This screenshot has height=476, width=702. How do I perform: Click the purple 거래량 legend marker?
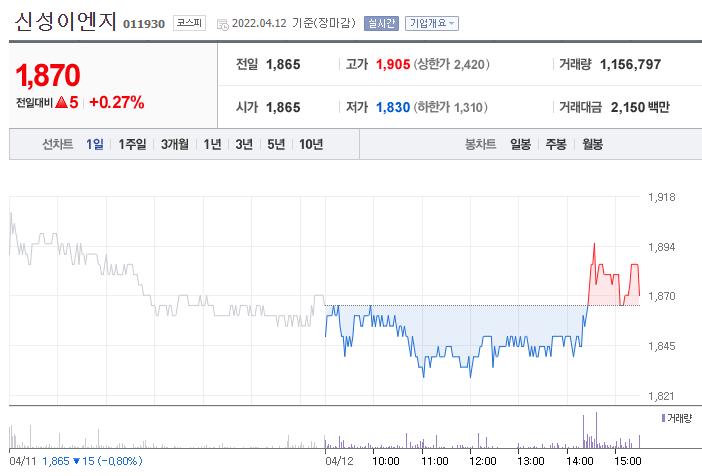point(663,418)
